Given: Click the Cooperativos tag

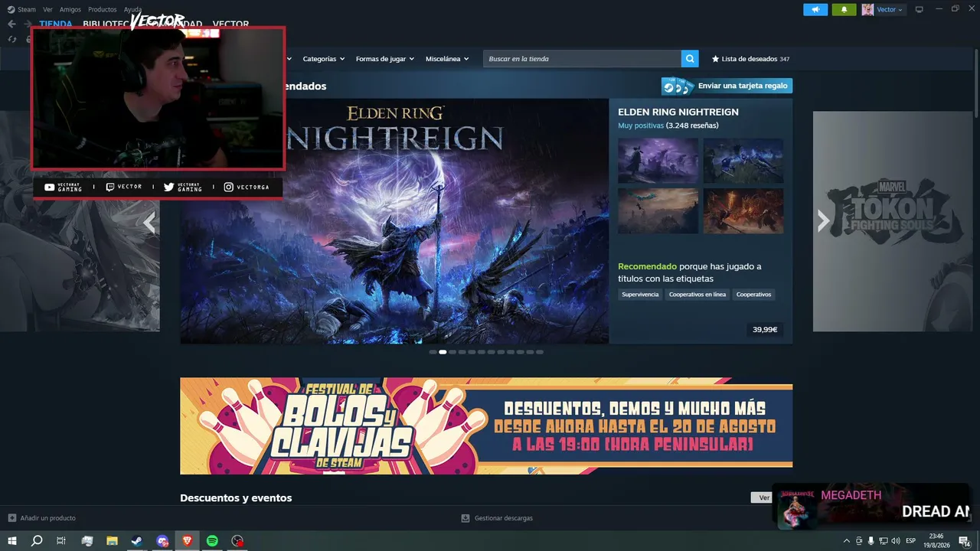Looking at the screenshot, I should 753,295.
